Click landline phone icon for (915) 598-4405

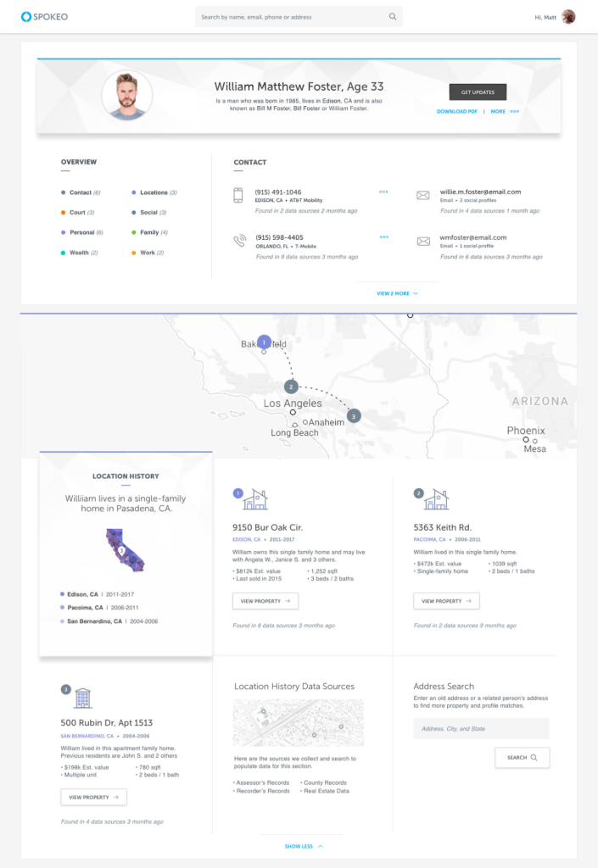(239, 241)
